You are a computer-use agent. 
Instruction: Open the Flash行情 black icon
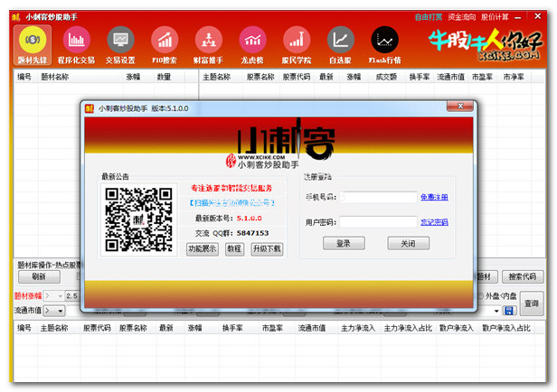(384, 44)
